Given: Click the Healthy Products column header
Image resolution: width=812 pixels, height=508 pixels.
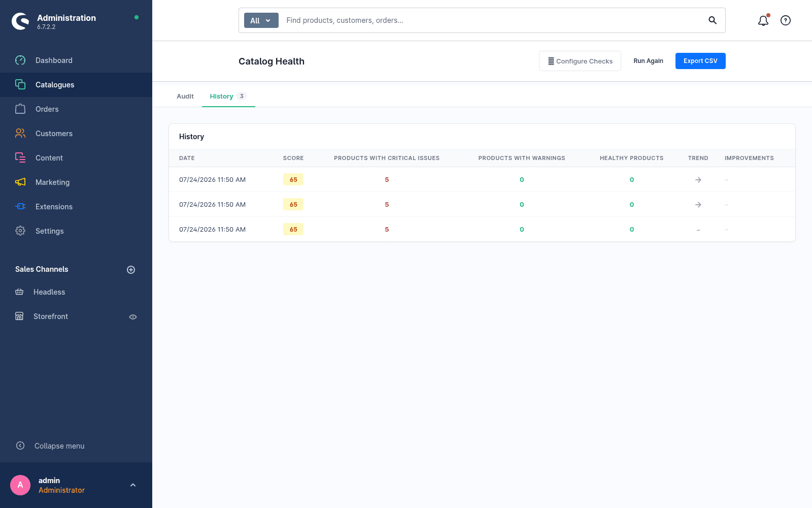Looking at the screenshot, I should [632, 158].
